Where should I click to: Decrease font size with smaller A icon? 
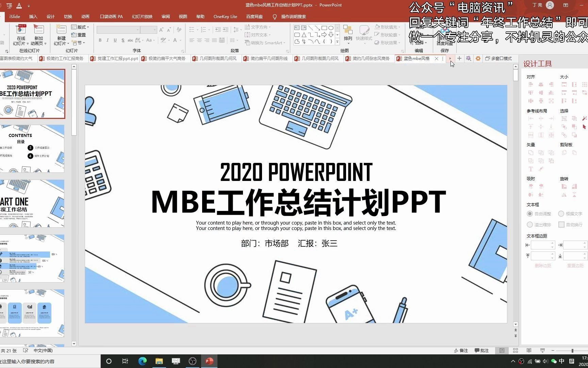tap(169, 30)
